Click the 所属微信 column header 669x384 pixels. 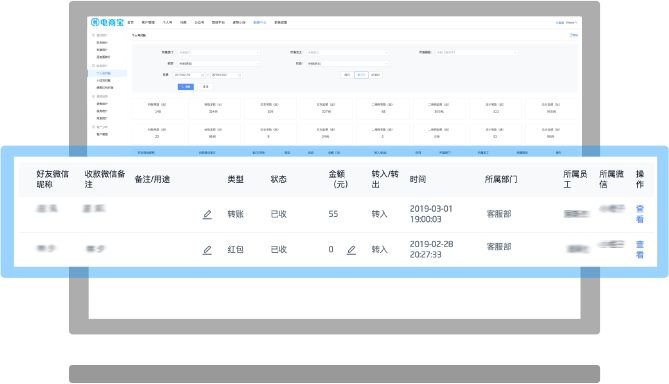(611, 179)
